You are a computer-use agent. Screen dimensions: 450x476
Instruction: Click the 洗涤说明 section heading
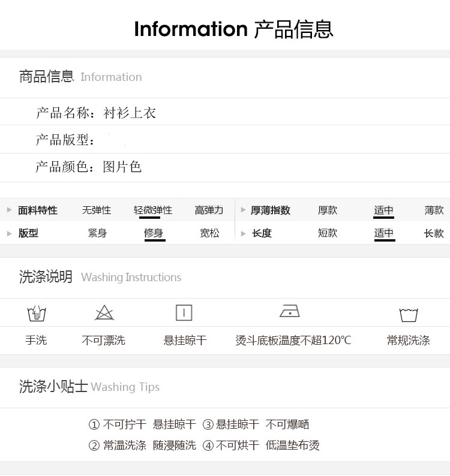(46, 276)
